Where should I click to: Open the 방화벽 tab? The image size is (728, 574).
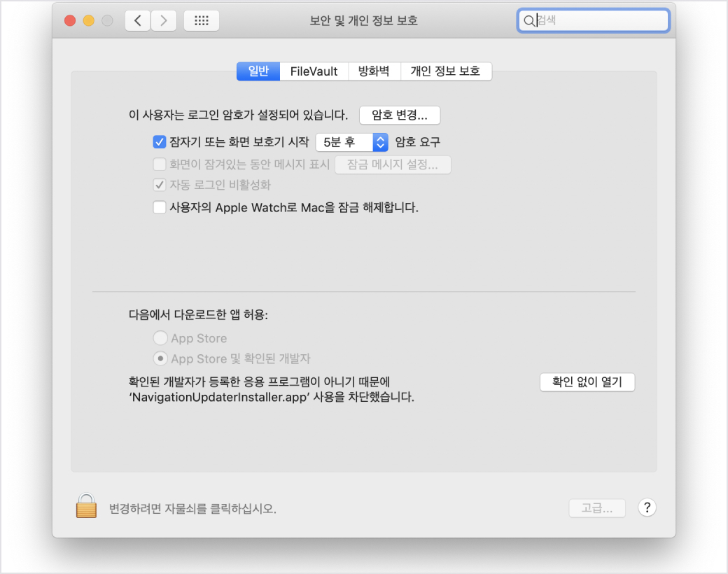click(x=374, y=71)
